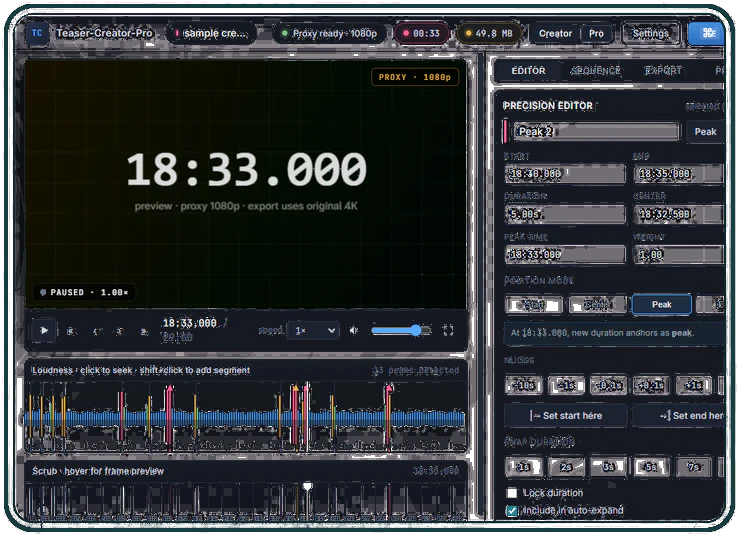This screenshot has height=536, width=739.
Task: Open the Peak type dropdown beside name
Action: pyautogui.click(x=705, y=132)
